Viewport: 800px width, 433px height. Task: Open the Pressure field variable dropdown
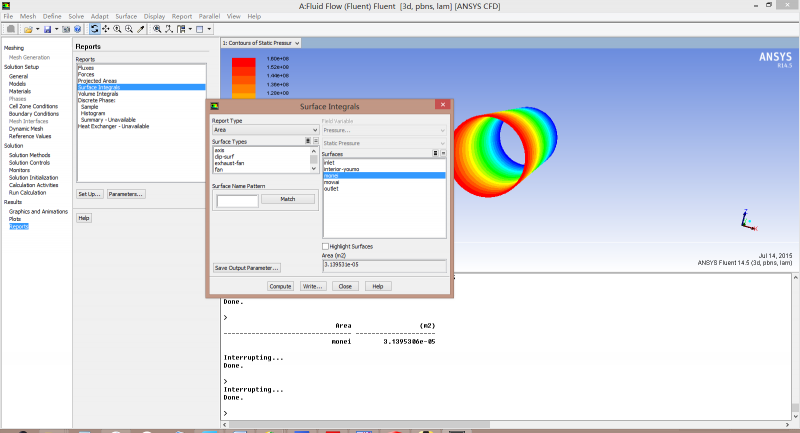(384, 131)
